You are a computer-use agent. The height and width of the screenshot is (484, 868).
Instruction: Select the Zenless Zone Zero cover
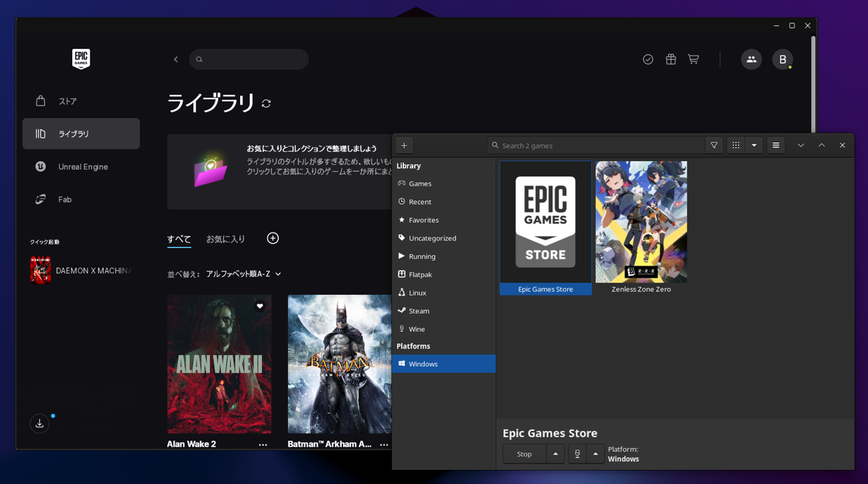641,222
